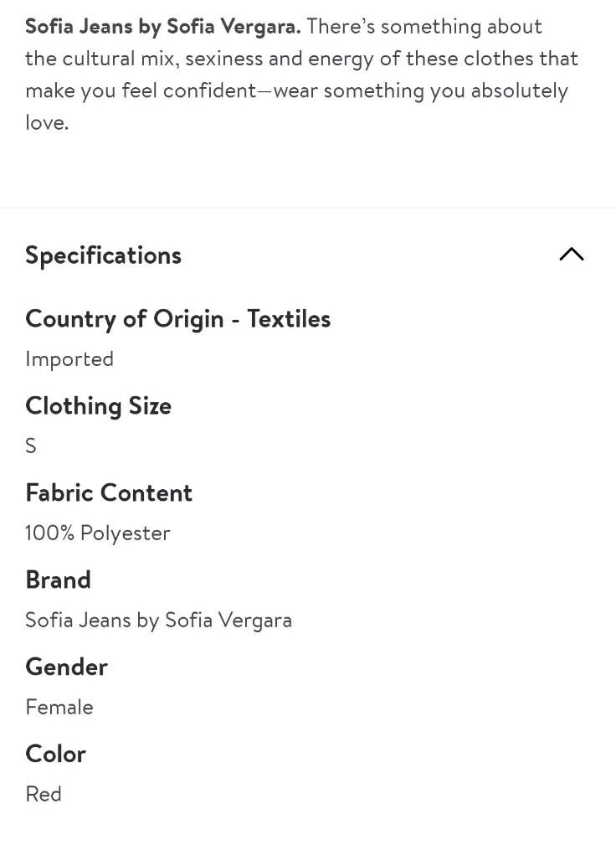616x850 pixels.
Task: Collapse the Specifications section chevron
Action: [571, 255]
